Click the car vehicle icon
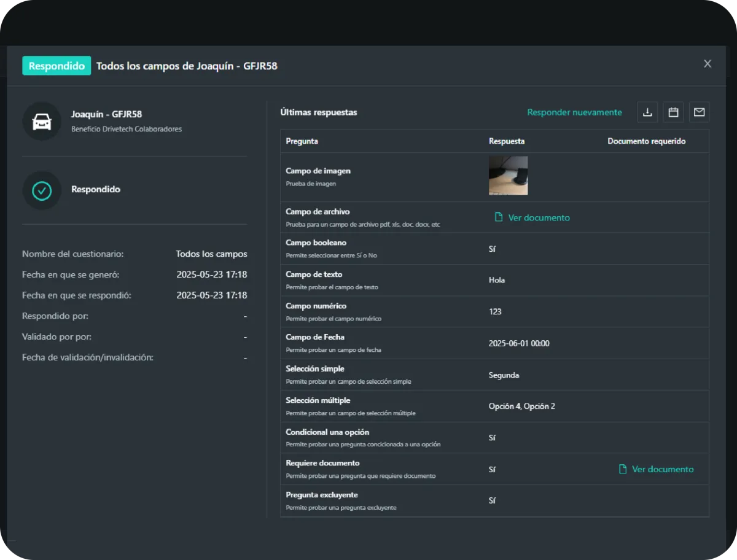 tap(42, 121)
